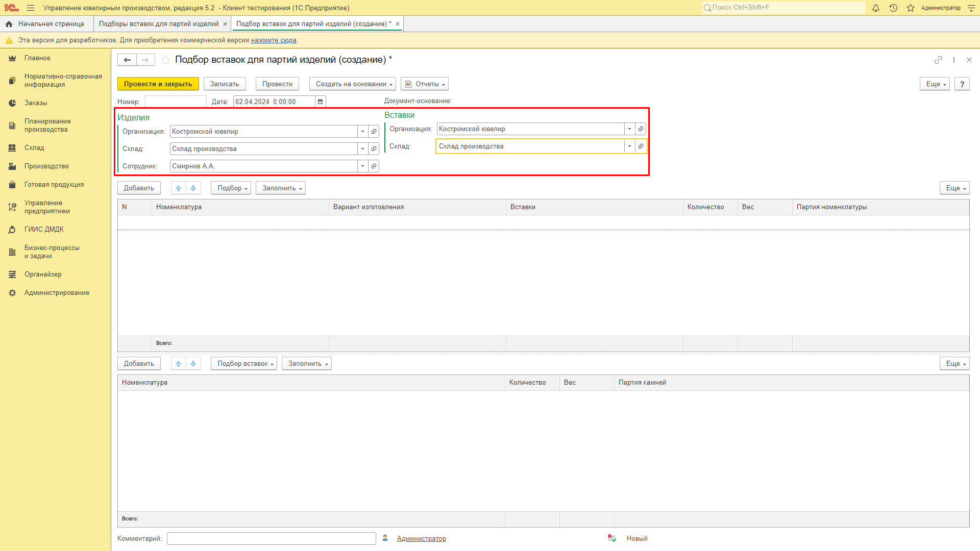Click Добавить above inserts table

pos(139,364)
